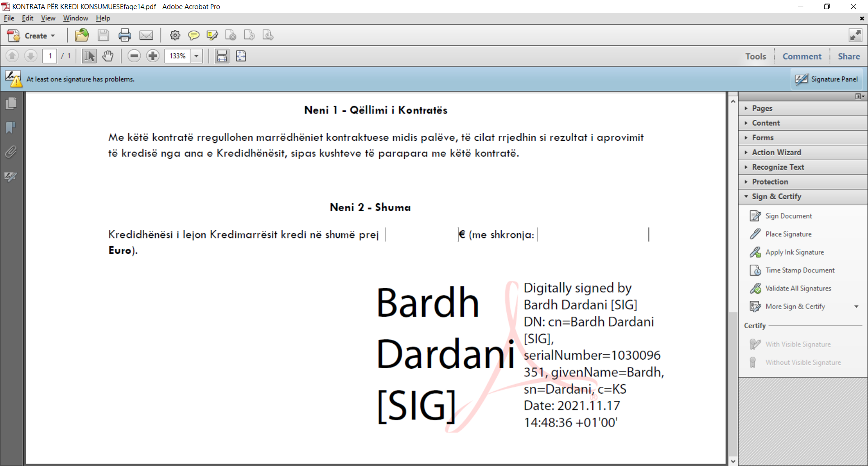Open the Comment pane tab

pyautogui.click(x=802, y=56)
